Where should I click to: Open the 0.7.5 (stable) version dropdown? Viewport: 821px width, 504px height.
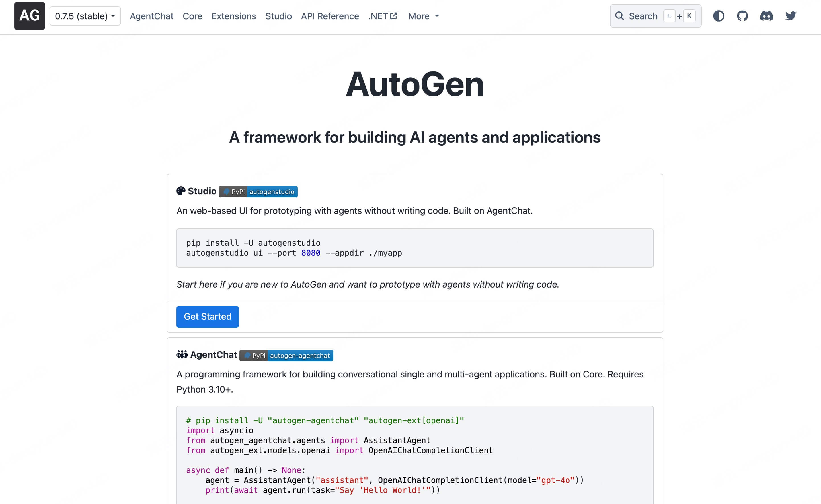tap(85, 16)
